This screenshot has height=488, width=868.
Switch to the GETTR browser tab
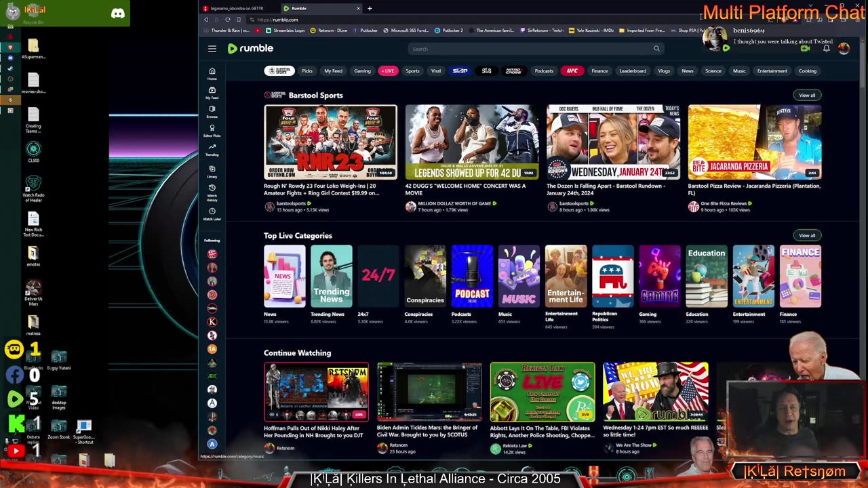[x=237, y=8]
